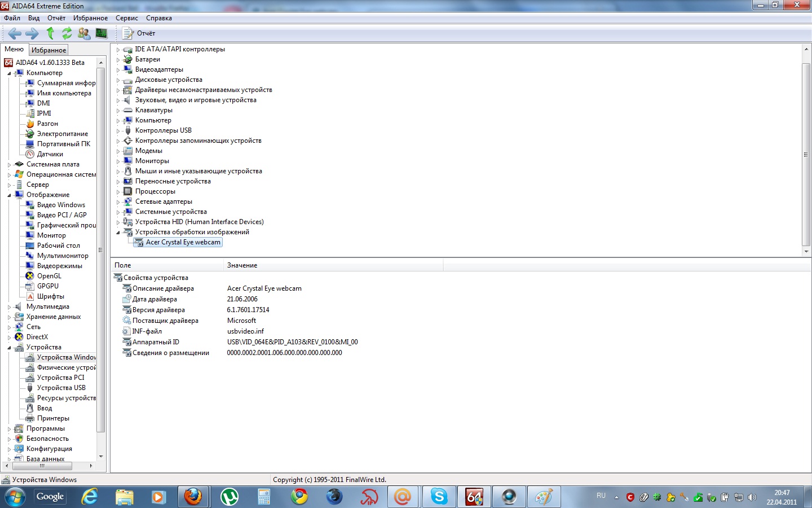Open the Отчёт menu

click(x=56, y=18)
